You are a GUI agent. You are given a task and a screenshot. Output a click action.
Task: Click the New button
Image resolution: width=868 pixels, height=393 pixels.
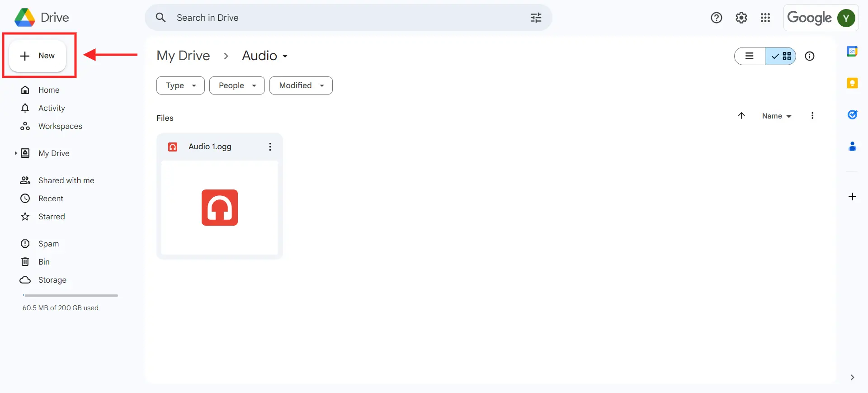point(38,56)
